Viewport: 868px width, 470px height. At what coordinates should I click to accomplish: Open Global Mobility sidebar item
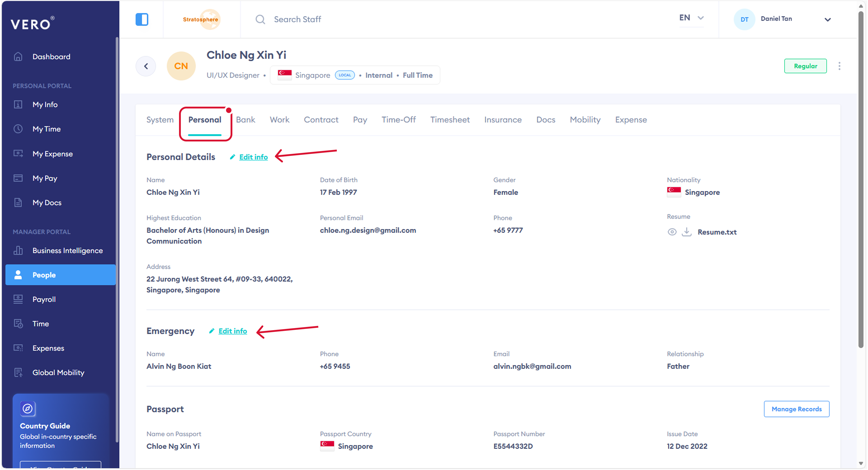pos(58,373)
